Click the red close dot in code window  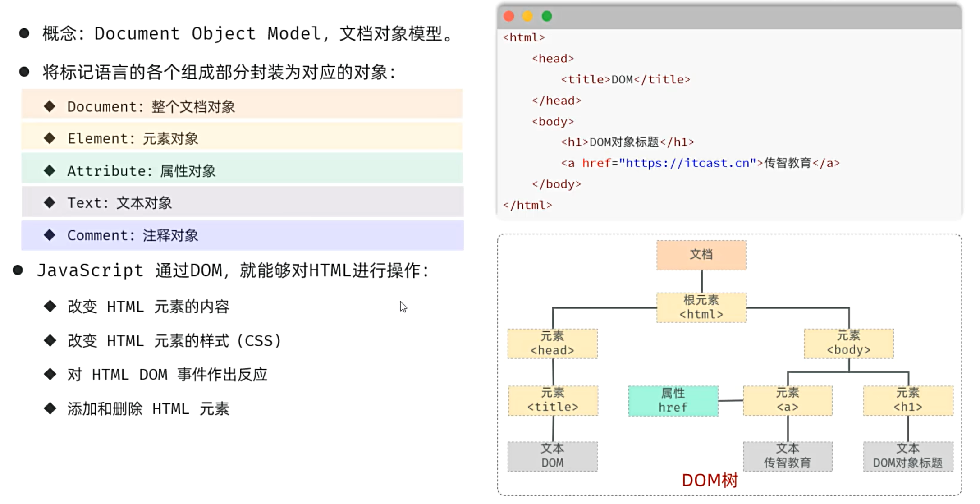click(x=509, y=17)
